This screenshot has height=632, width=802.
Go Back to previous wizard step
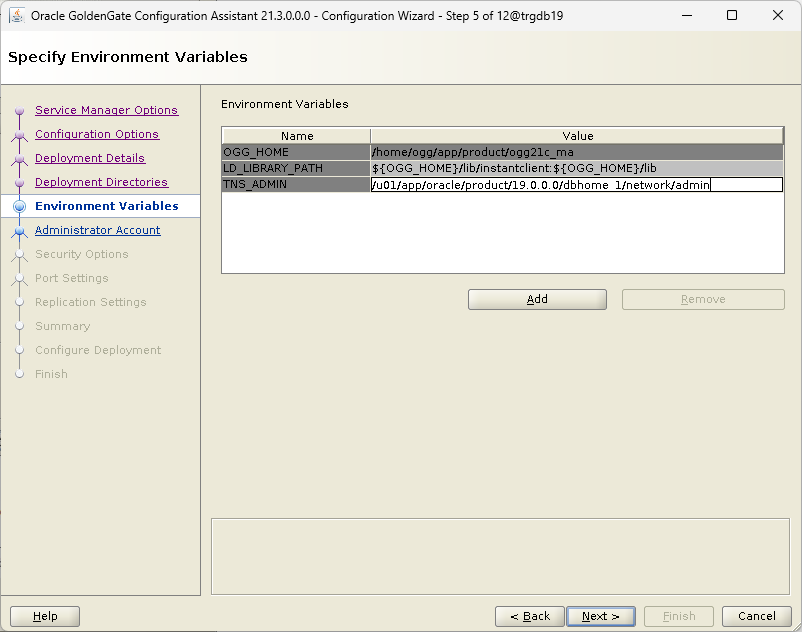click(x=529, y=616)
